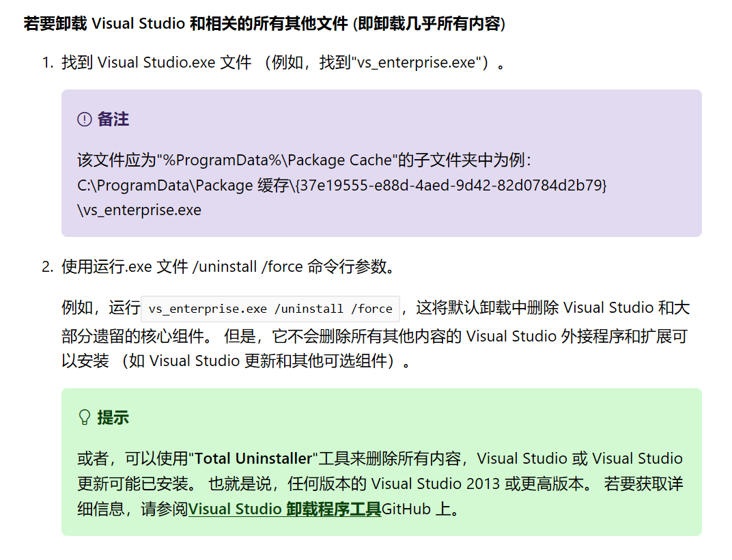Click the "%ProgramData%\Package Cache" quoted text
This screenshot has height=560, width=732.
coord(277,160)
